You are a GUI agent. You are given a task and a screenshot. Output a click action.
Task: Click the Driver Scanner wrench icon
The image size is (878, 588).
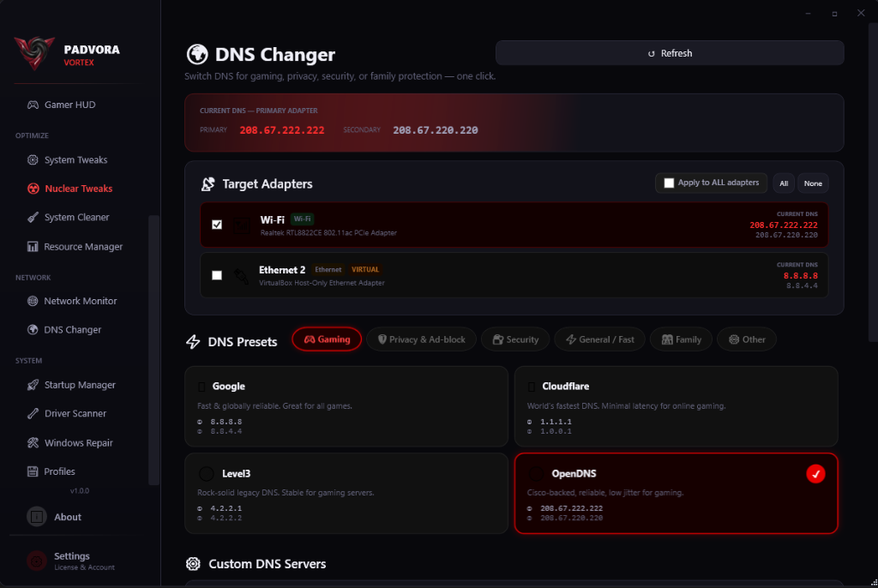click(33, 413)
